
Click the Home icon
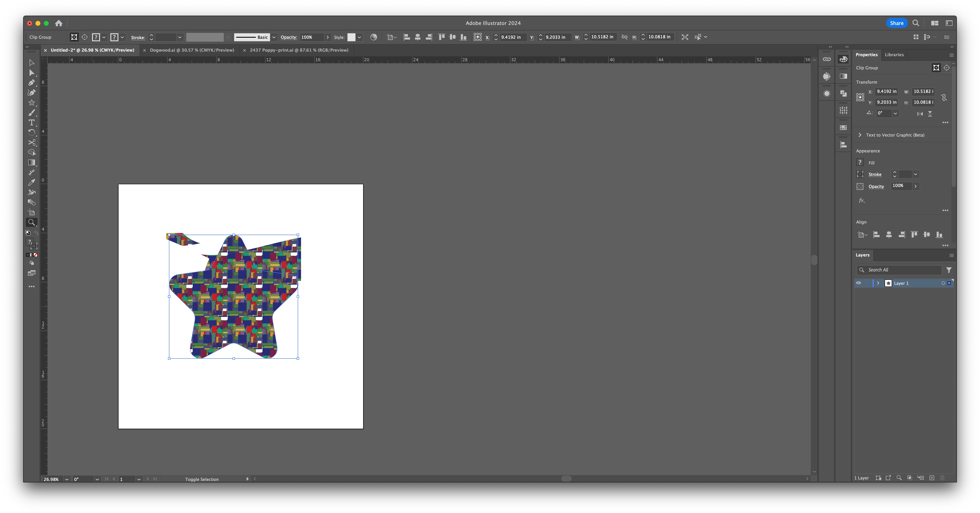59,23
